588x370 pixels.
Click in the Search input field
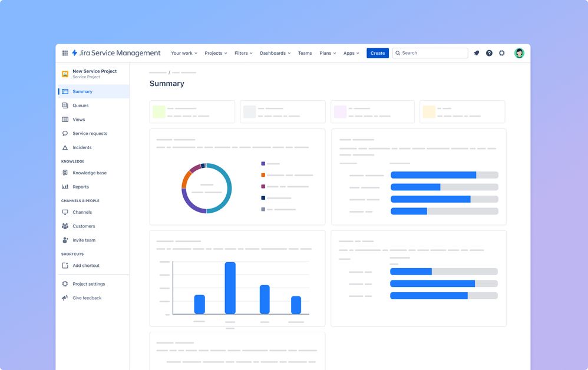pyautogui.click(x=430, y=53)
